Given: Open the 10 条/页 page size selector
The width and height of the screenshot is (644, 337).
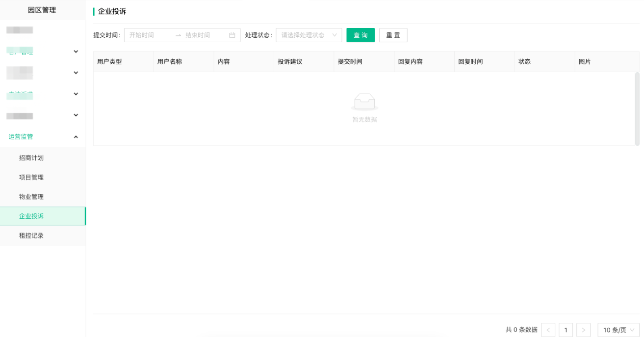Looking at the screenshot, I should [618, 330].
